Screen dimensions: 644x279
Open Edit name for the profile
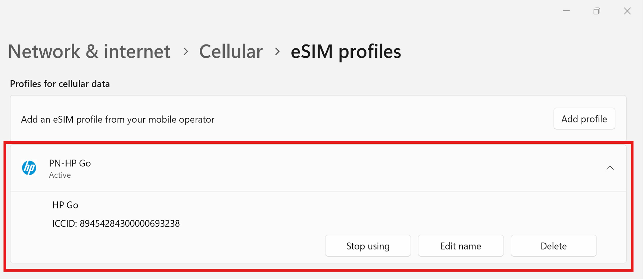click(x=461, y=246)
